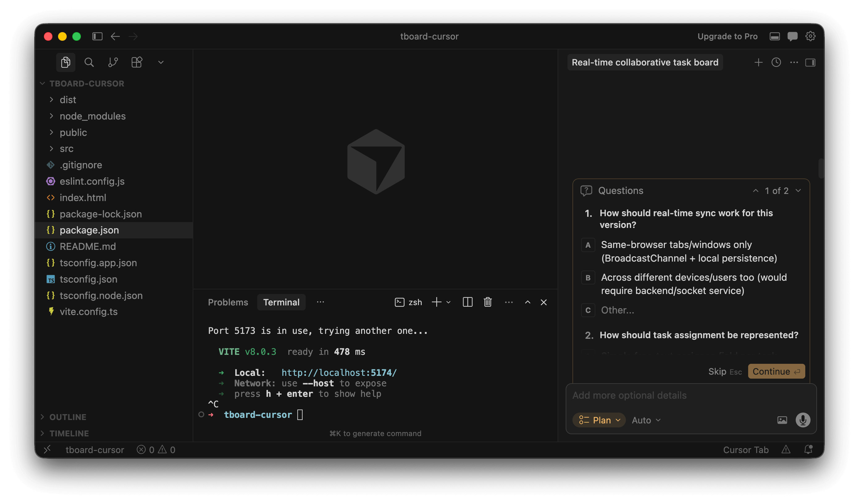Open terminal more actions ellipsis
Viewport: 859px width, 504px height.
coord(509,302)
